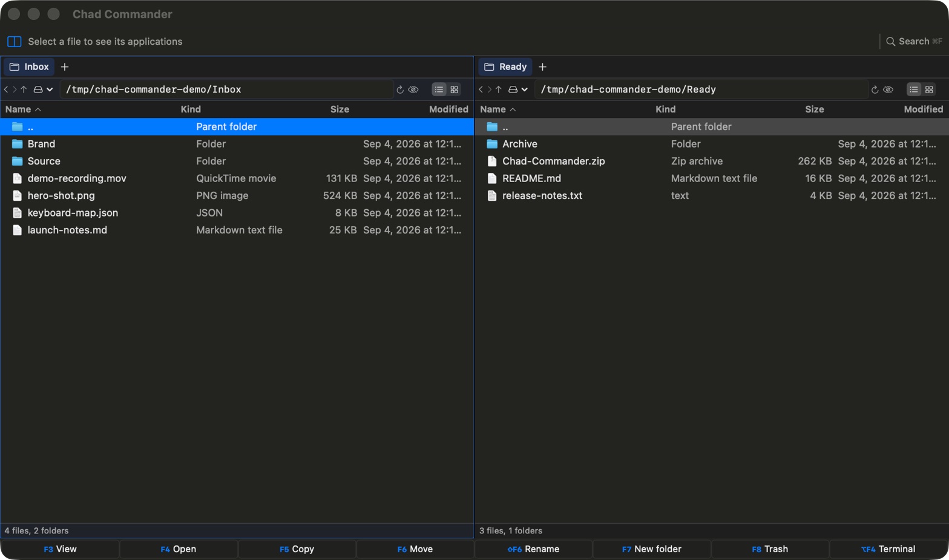This screenshot has height=560, width=949.
Task: Sort Inbox pane by Kind column
Action: pyautogui.click(x=191, y=109)
